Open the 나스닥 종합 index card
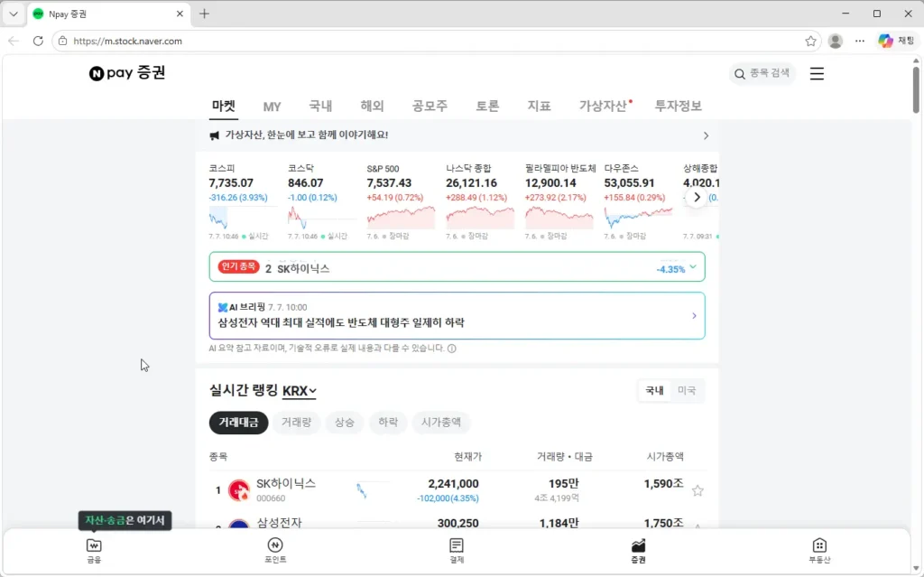 click(480, 201)
